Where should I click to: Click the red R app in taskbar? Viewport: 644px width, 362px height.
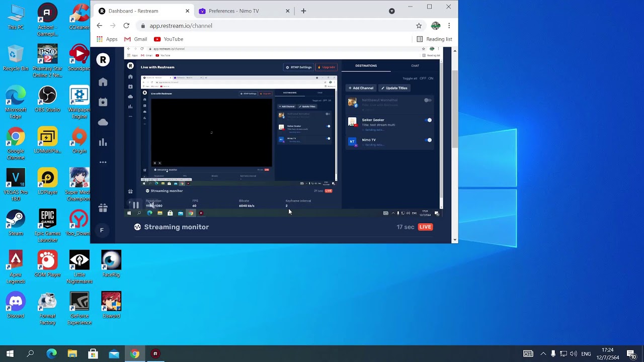point(155,353)
